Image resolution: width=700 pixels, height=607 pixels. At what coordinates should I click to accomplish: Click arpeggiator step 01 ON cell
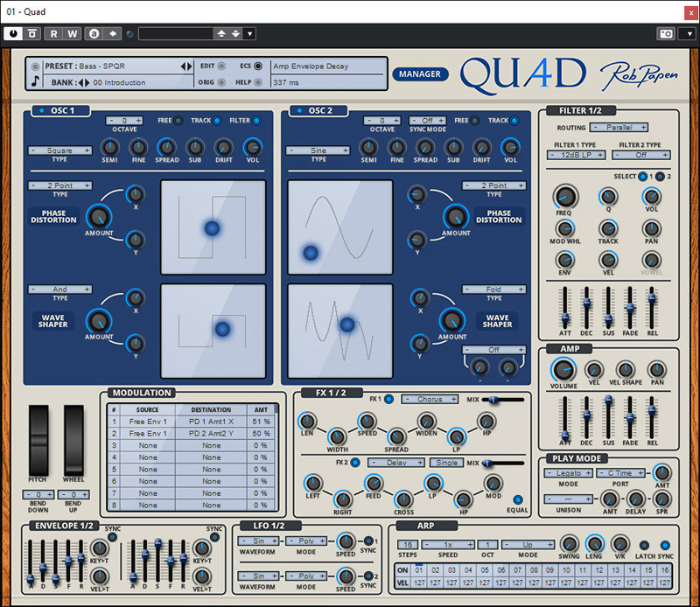coord(420,571)
